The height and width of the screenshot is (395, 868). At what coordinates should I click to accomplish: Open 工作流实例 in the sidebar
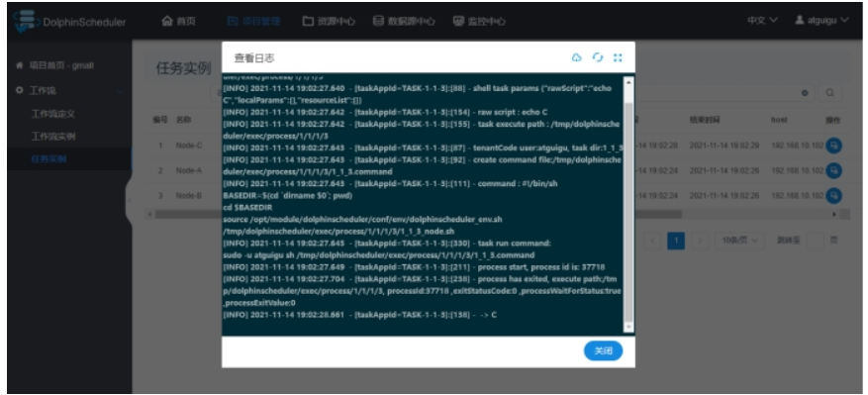(53, 137)
